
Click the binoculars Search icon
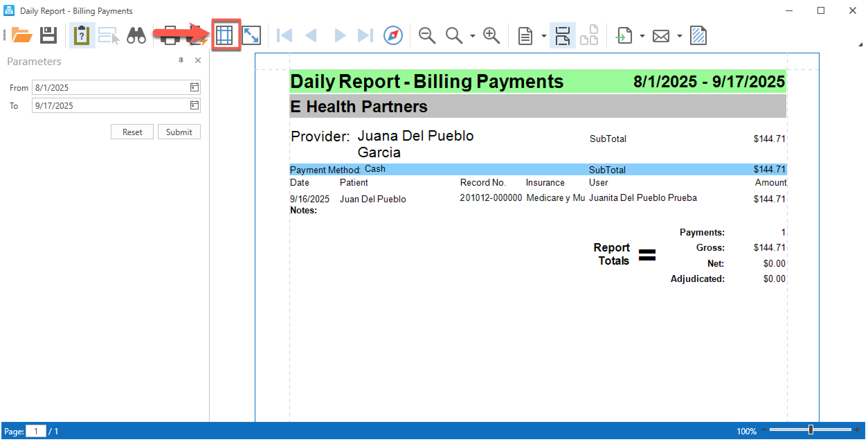[136, 35]
